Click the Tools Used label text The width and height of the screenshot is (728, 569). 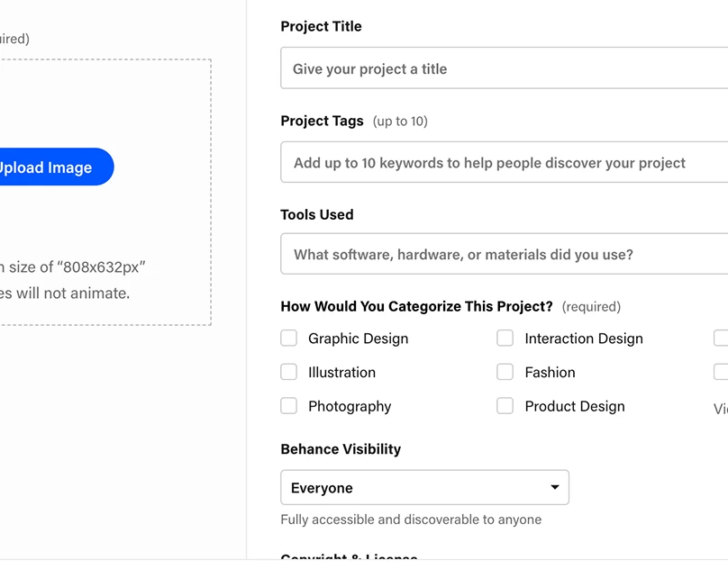point(317,214)
